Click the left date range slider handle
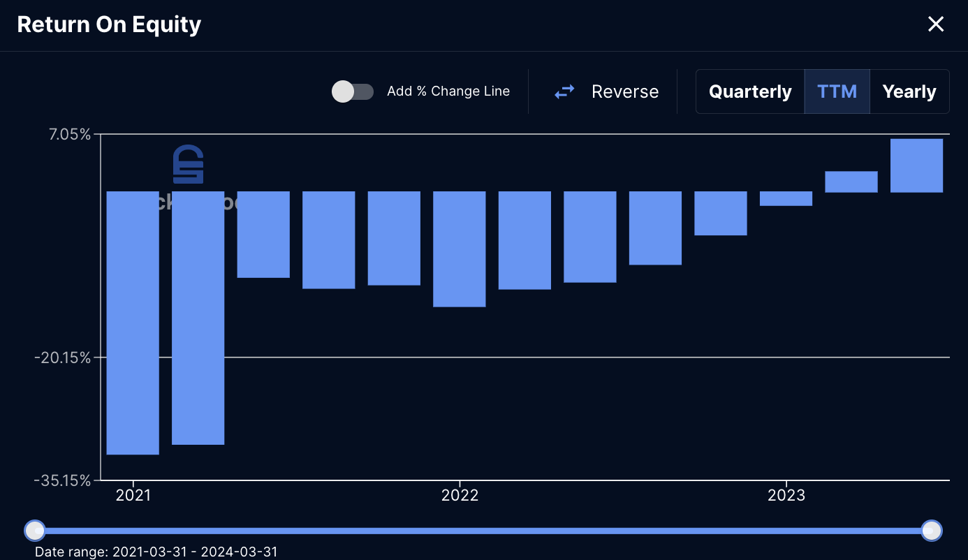The width and height of the screenshot is (968, 560). 35,531
